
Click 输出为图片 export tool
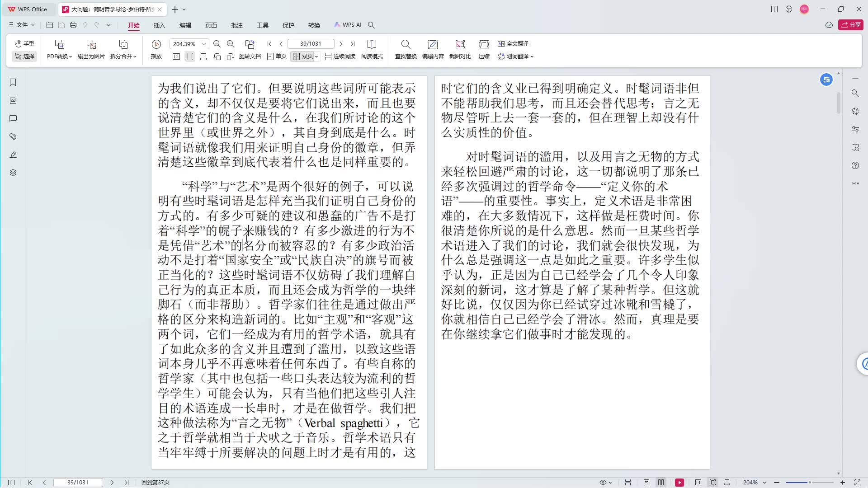pyautogui.click(x=91, y=49)
